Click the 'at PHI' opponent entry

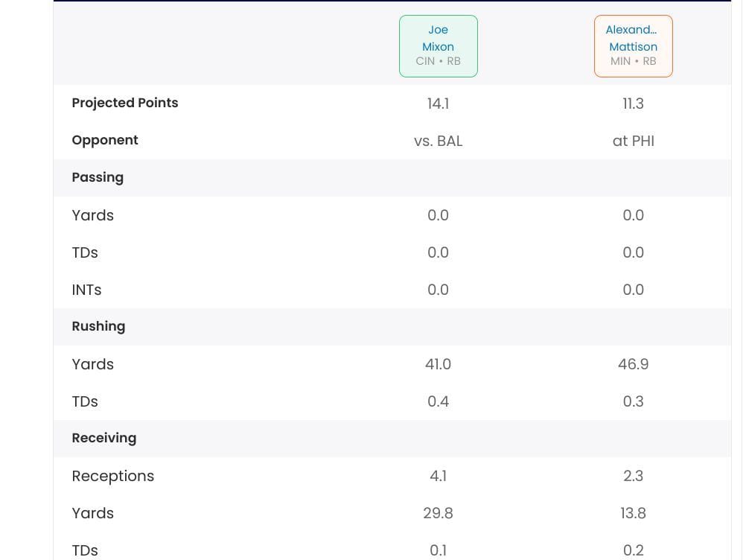(x=633, y=141)
